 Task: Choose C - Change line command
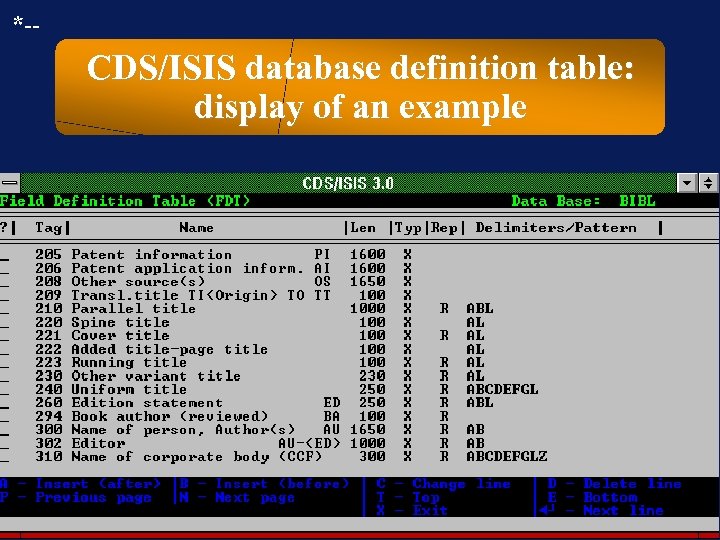tap(443, 484)
